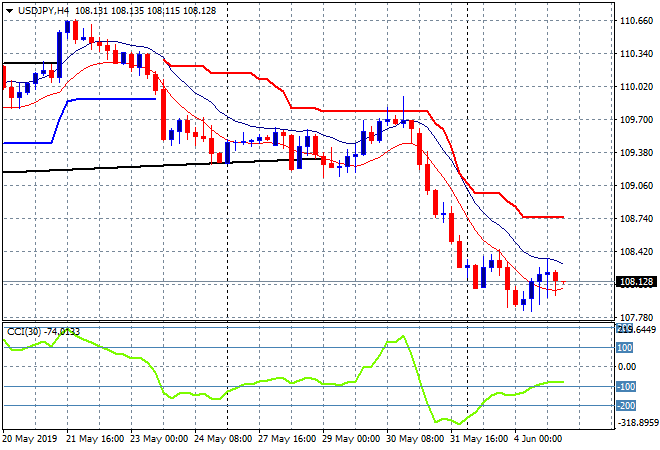Select the 29 May 00:00 time label
The width and height of the screenshot is (660, 450).
point(351,439)
